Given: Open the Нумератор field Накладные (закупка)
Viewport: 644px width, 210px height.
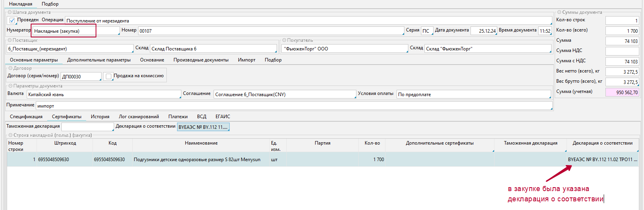Looking at the screenshot, I should coord(75,31).
